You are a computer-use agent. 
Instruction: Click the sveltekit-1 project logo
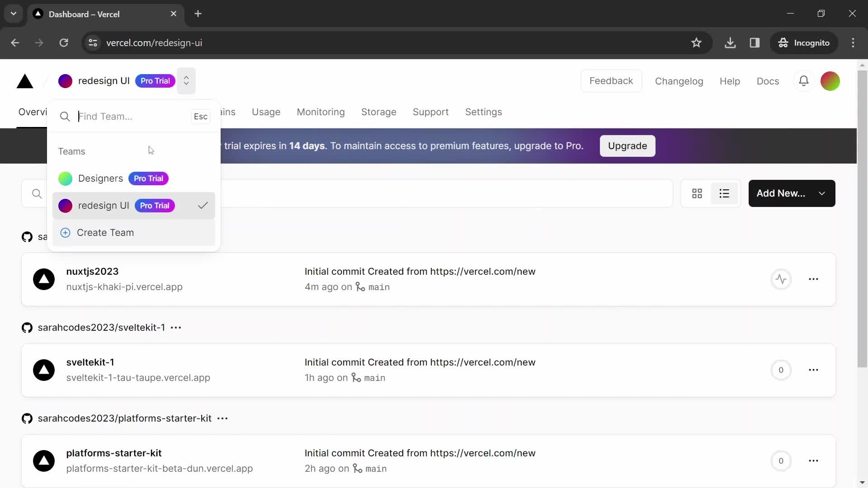[44, 370]
